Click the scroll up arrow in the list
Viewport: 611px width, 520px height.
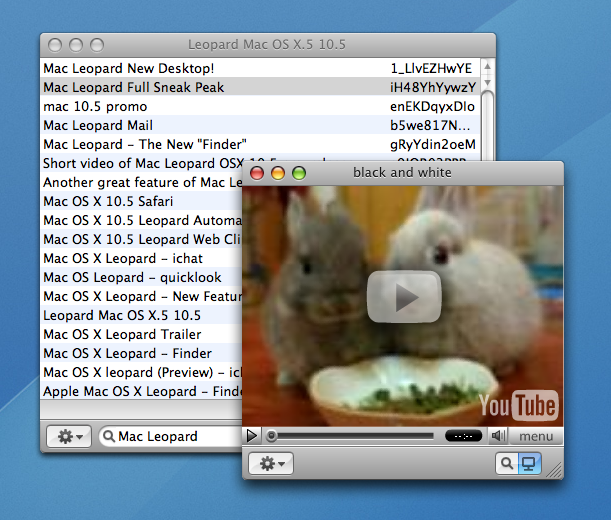[x=487, y=67]
